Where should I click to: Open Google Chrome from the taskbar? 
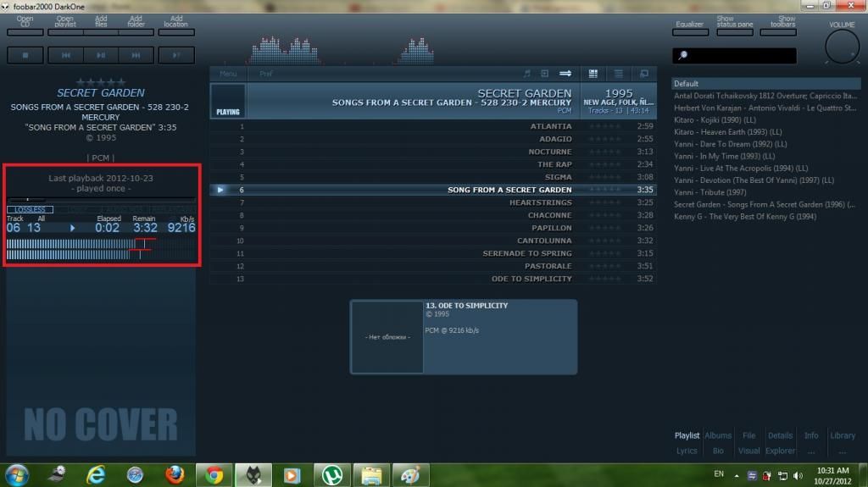click(214, 475)
